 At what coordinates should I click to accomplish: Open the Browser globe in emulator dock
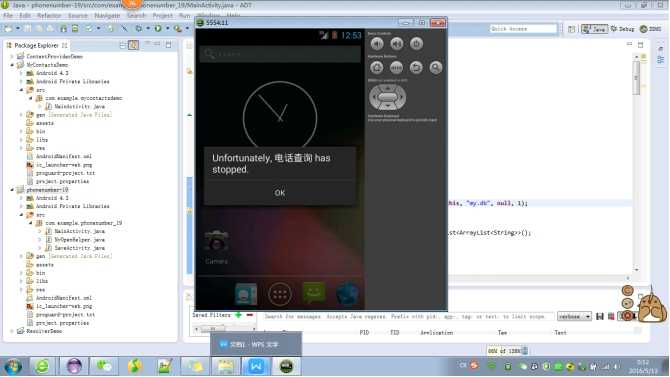[347, 294]
